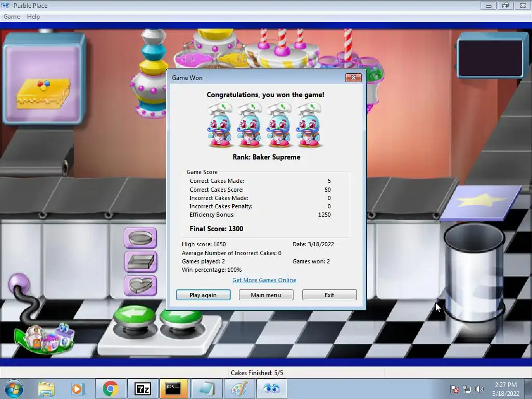Image resolution: width=532 pixels, height=399 pixels.
Task: Click the 'High score: 1650' text
Action: 204,244
